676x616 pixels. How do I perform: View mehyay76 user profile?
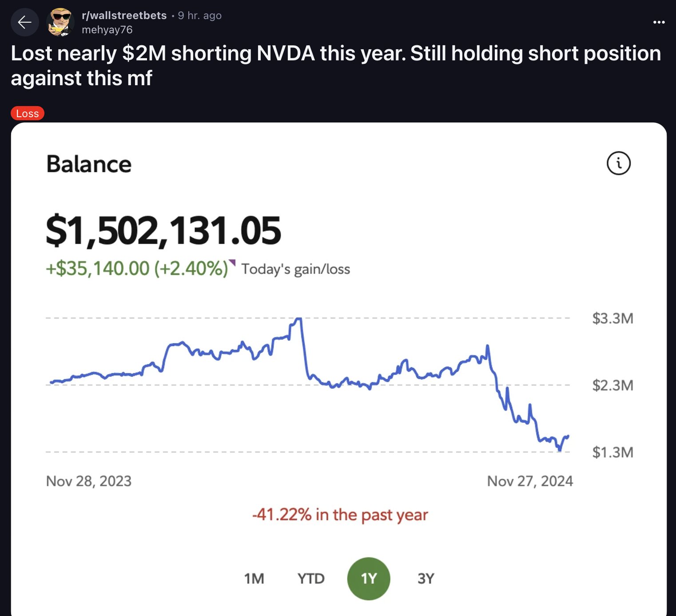click(x=107, y=30)
